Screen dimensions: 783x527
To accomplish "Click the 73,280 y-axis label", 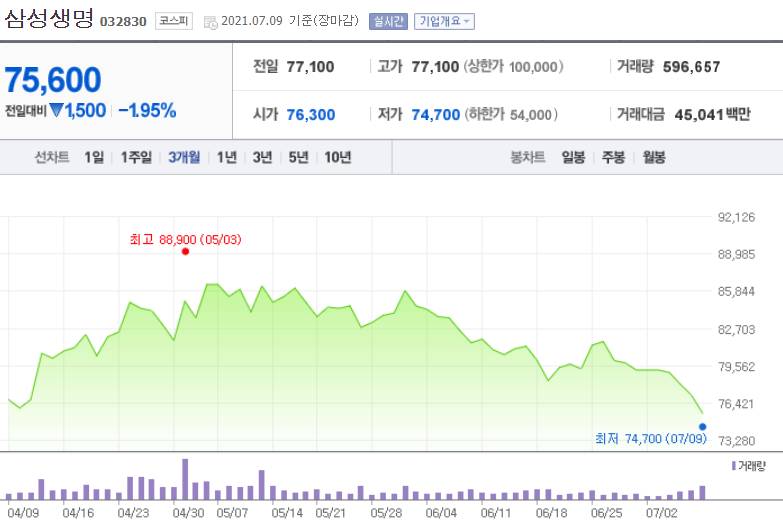I will click(737, 441).
